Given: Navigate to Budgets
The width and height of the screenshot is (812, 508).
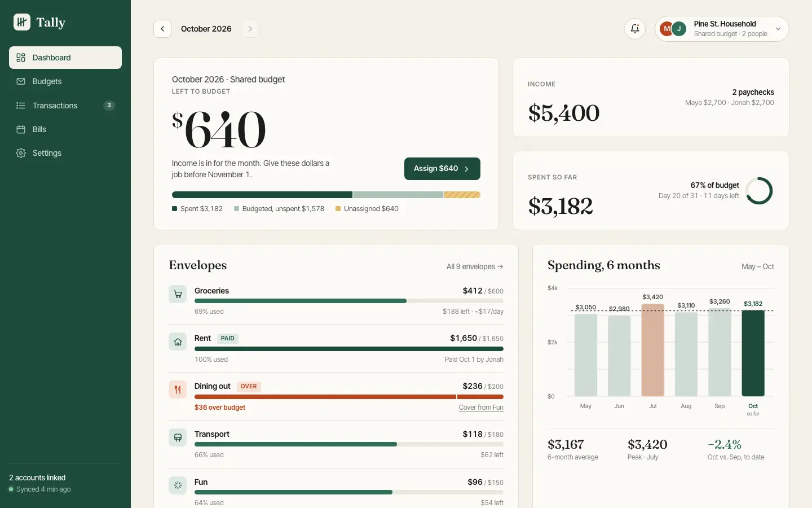Looking at the screenshot, I should (65, 81).
